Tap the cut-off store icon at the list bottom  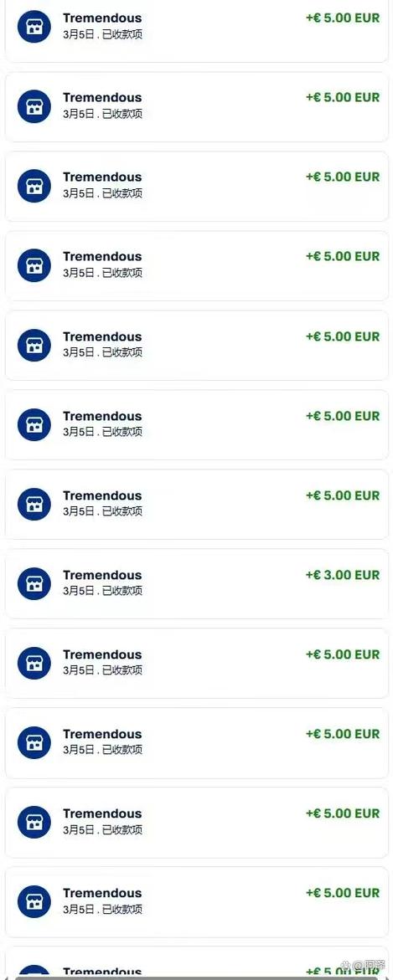coord(34,972)
